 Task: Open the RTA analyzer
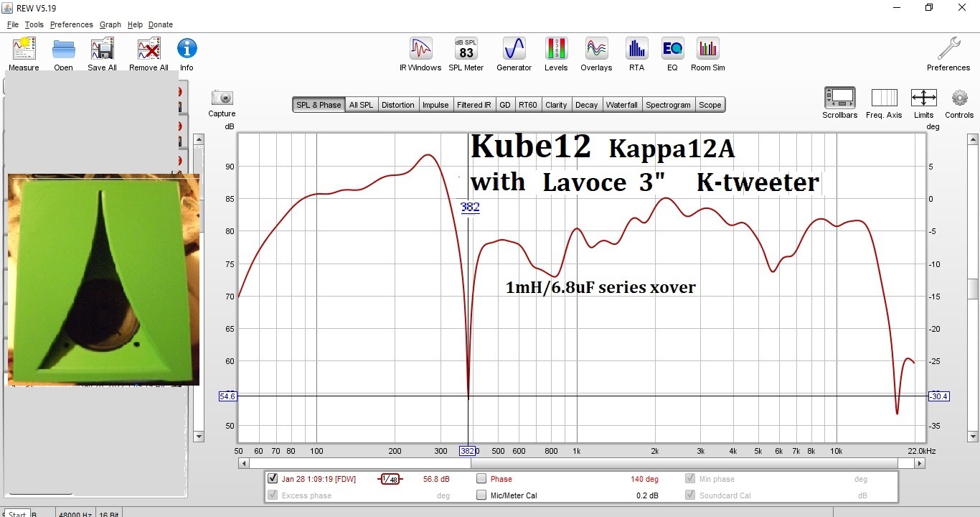pos(636,49)
